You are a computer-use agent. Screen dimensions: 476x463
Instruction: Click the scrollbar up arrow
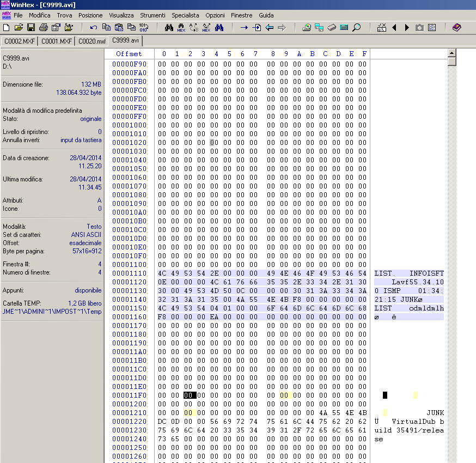pos(451,53)
